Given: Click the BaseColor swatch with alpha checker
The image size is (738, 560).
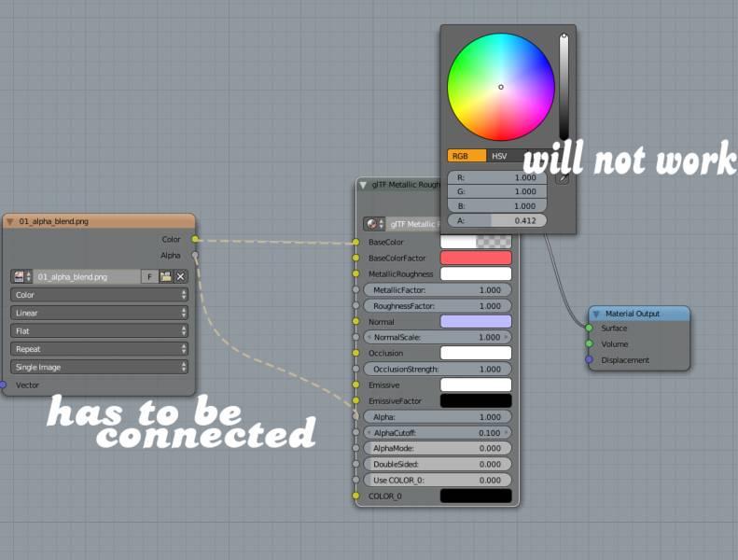Looking at the screenshot, I should [x=476, y=242].
